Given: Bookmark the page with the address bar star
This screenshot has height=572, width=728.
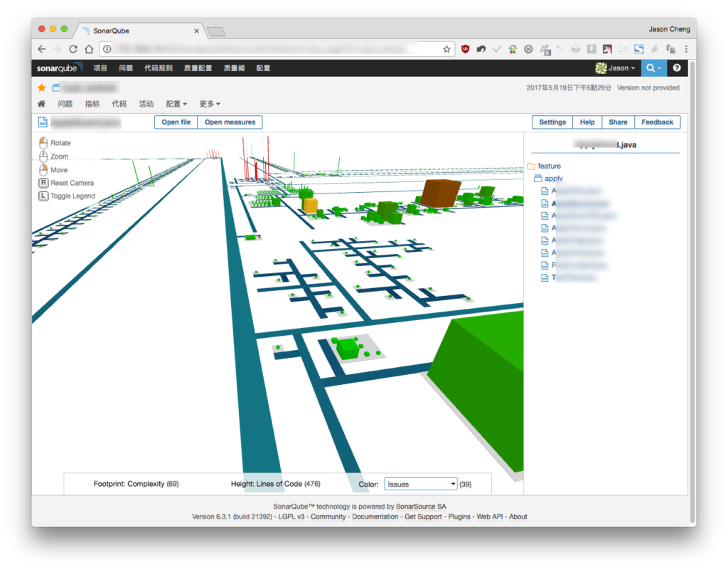Looking at the screenshot, I should point(446,49).
